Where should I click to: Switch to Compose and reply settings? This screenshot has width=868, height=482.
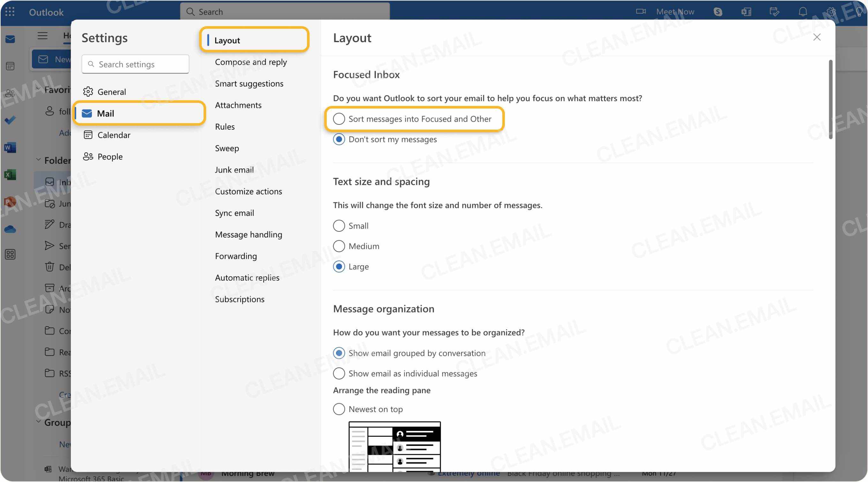pyautogui.click(x=251, y=62)
